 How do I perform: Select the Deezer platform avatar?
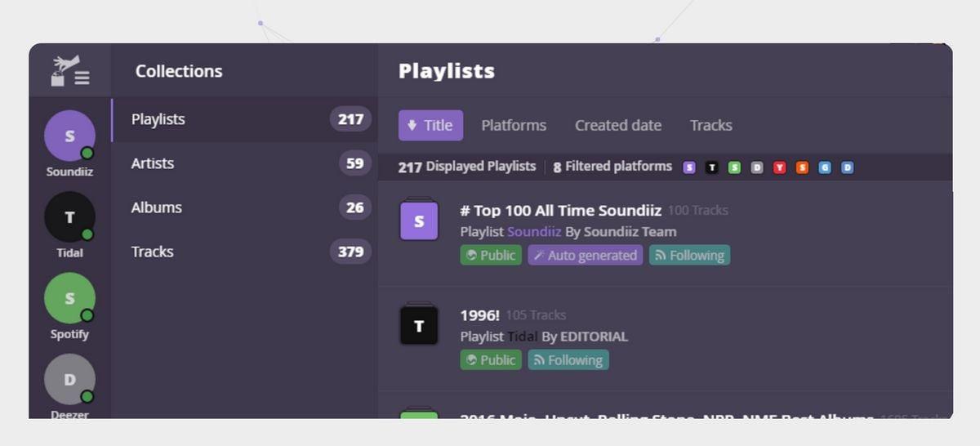69,379
